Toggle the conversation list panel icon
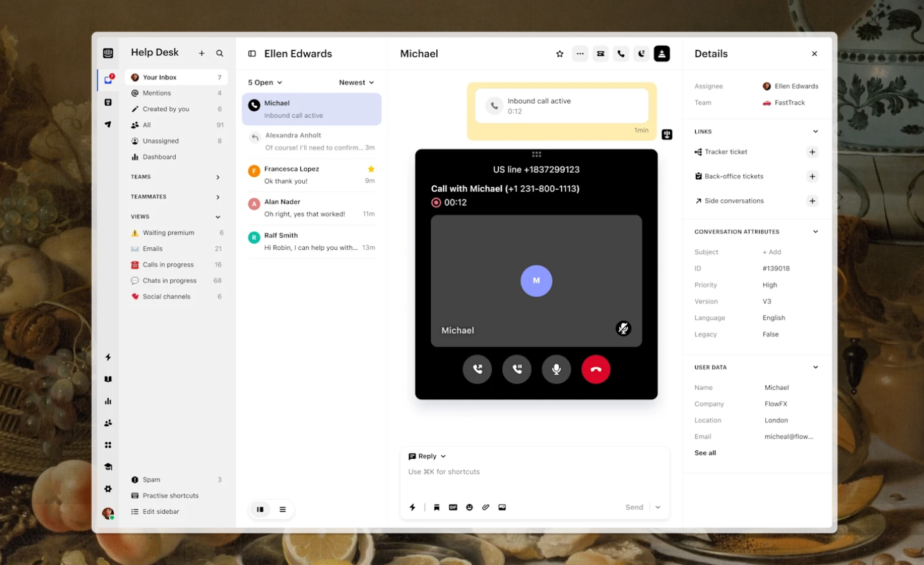924x565 pixels. click(252, 54)
